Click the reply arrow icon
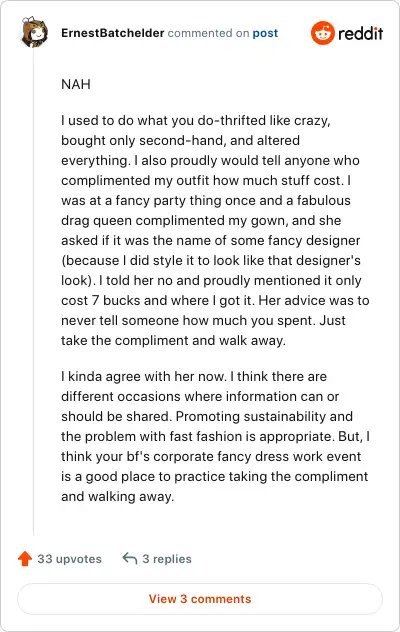This screenshot has height=632, width=400. (x=129, y=558)
